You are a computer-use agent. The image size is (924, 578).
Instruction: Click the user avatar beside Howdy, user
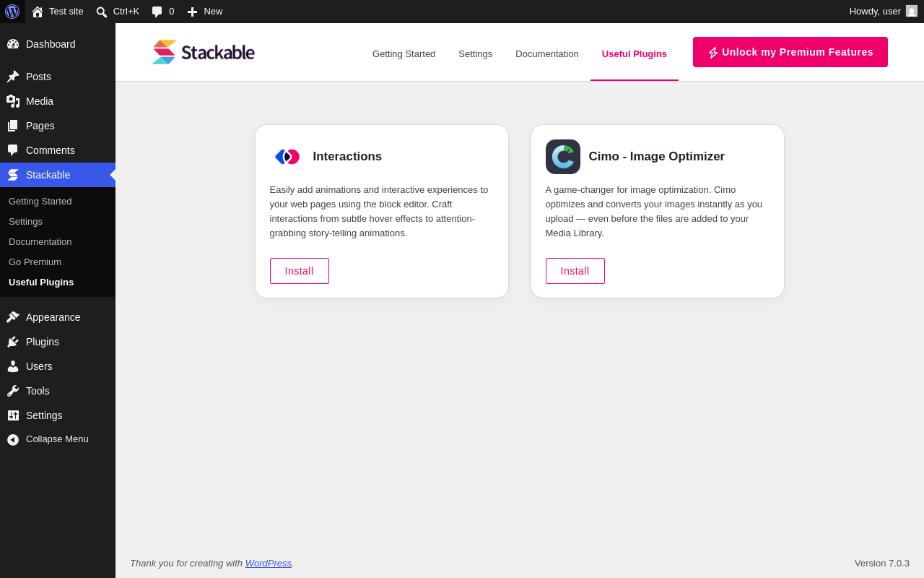pos(912,11)
